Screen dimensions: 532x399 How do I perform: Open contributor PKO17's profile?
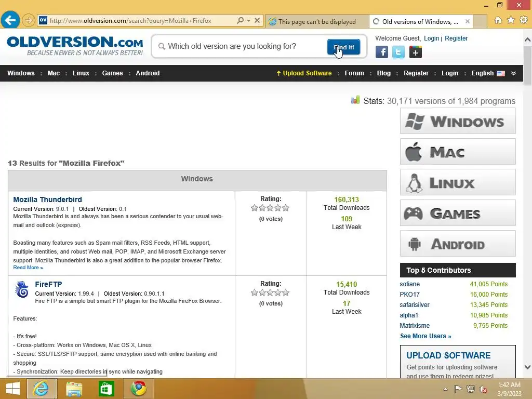click(x=409, y=295)
